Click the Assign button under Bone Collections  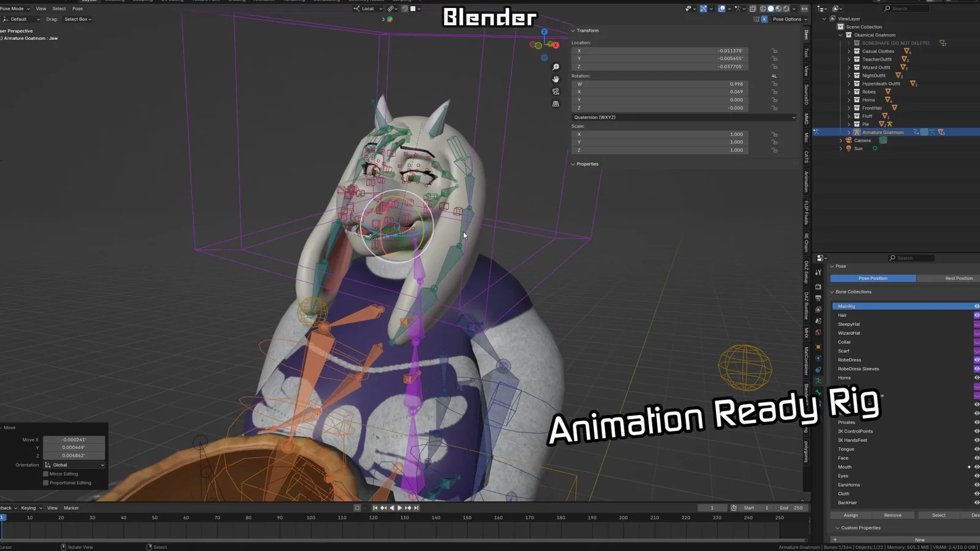pos(850,515)
